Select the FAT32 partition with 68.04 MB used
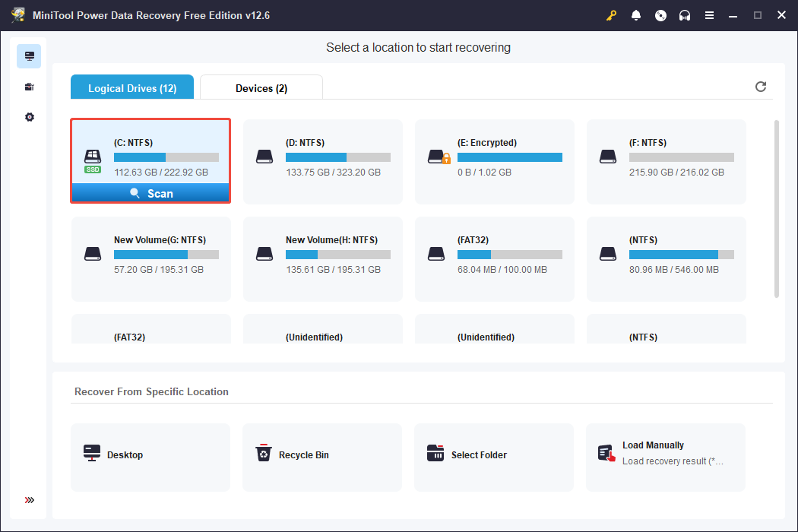This screenshot has height=532, width=798. point(494,258)
